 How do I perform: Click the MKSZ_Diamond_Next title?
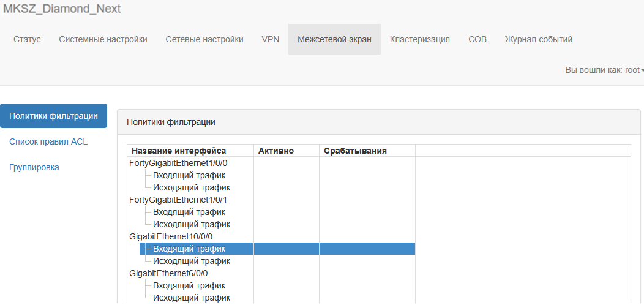click(62, 9)
